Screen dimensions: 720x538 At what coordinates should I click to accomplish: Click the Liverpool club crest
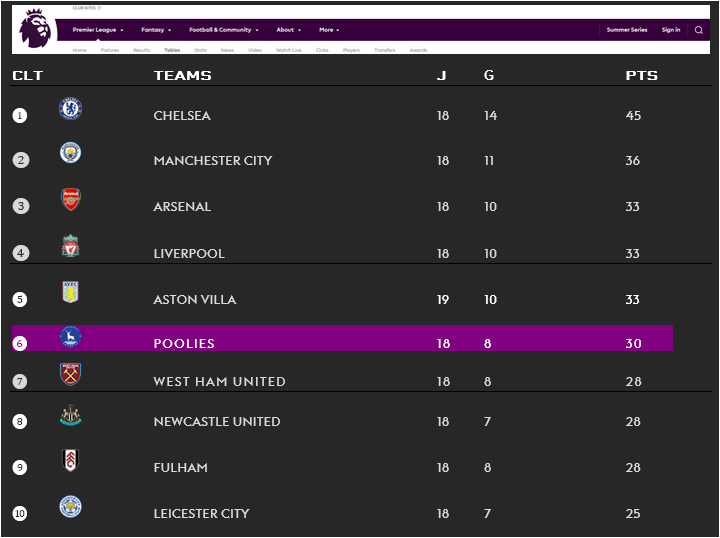click(x=70, y=246)
